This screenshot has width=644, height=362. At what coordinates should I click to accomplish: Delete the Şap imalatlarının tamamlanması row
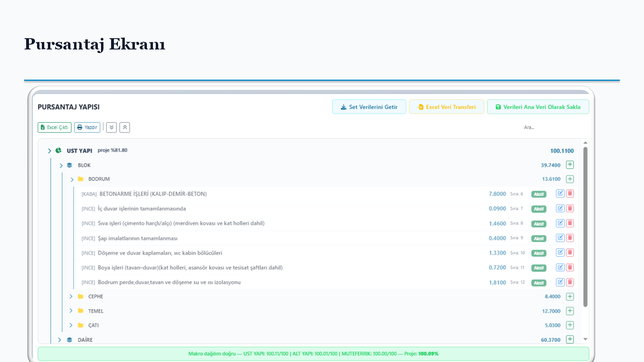pyautogui.click(x=570, y=238)
